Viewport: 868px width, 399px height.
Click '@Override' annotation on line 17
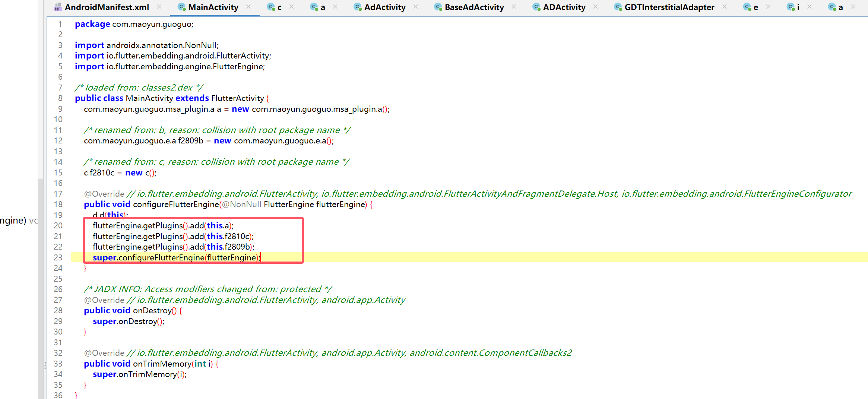(104, 194)
